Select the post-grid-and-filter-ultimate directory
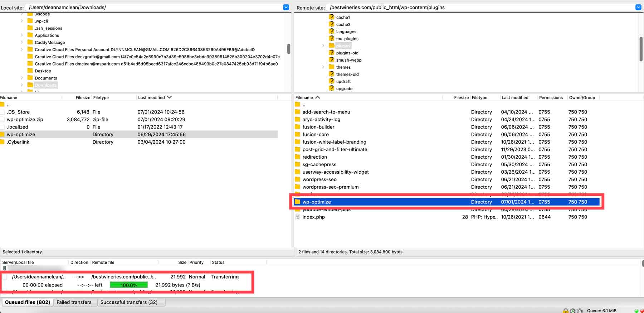Viewport: 644px width, 313px height. click(x=447, y=149)
